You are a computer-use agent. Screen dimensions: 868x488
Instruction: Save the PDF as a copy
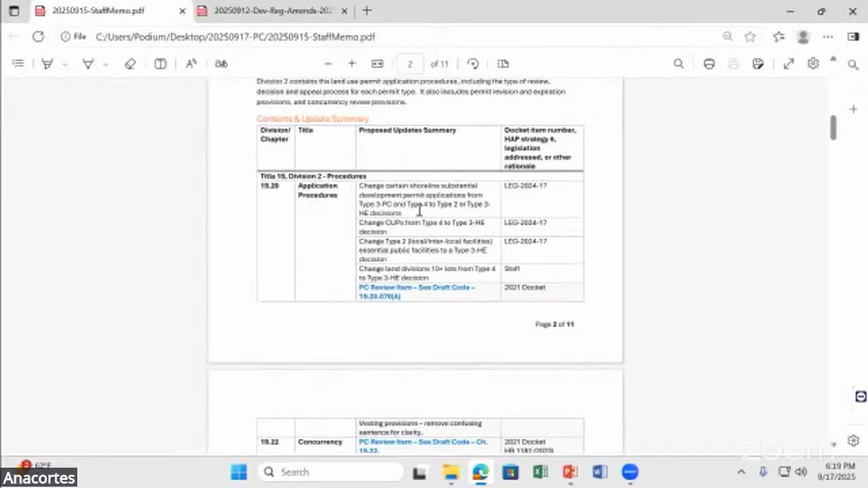[x=758, y=64]
